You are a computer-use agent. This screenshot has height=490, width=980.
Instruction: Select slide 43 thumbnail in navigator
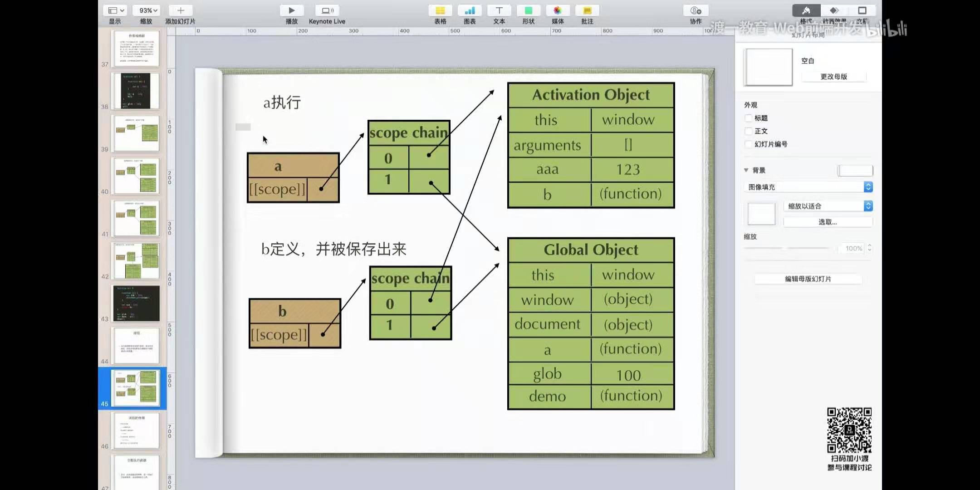click(136, 303)
